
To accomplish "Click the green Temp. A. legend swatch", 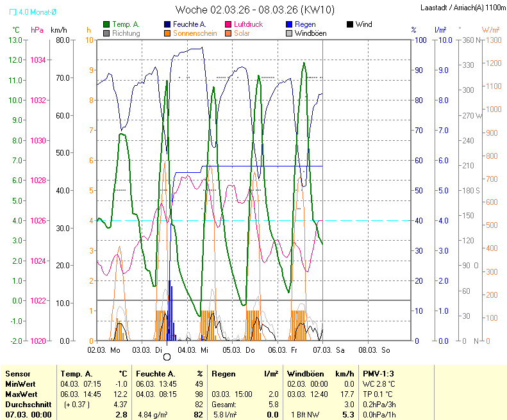I will point(106,24).
